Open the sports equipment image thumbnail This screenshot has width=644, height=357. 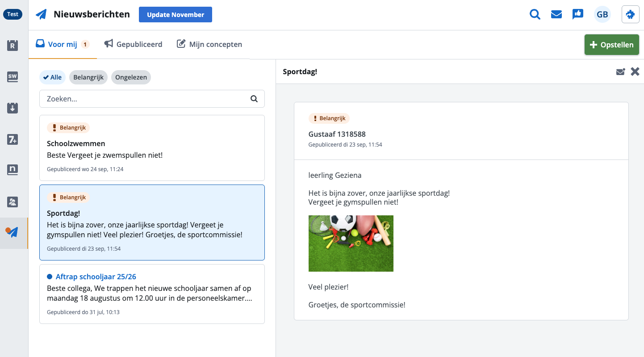pos(351,244)
